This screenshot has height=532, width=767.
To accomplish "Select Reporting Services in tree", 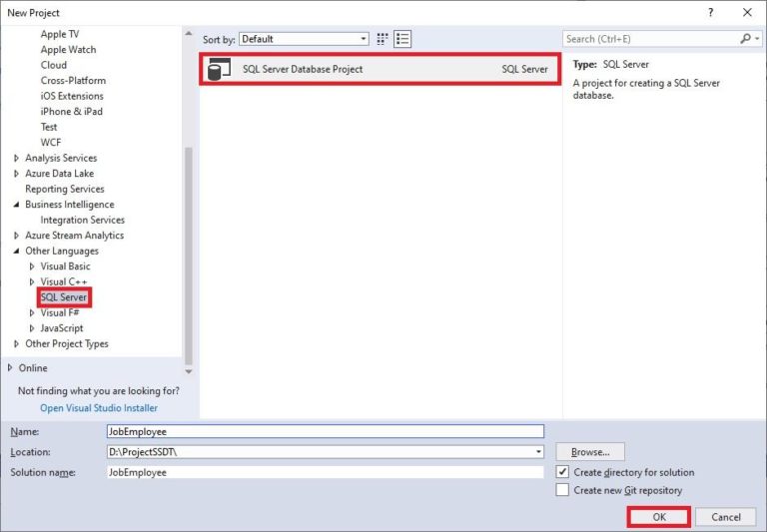I will click(x=64, y=189).
